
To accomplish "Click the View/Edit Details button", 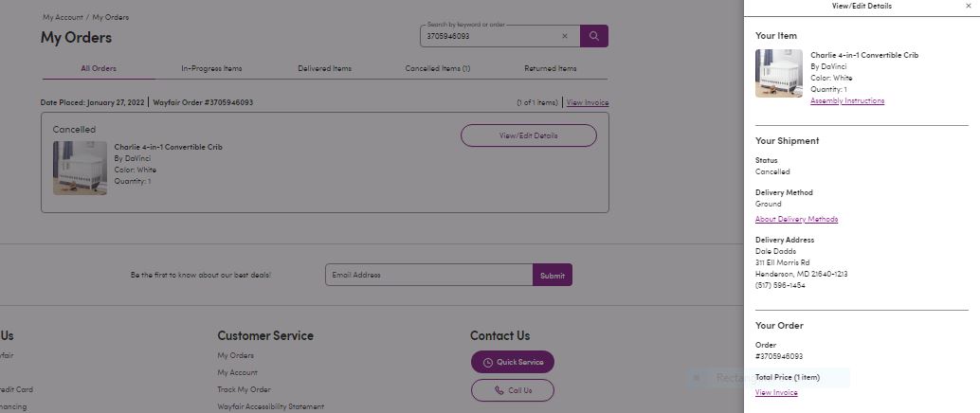I will (529, 135).
